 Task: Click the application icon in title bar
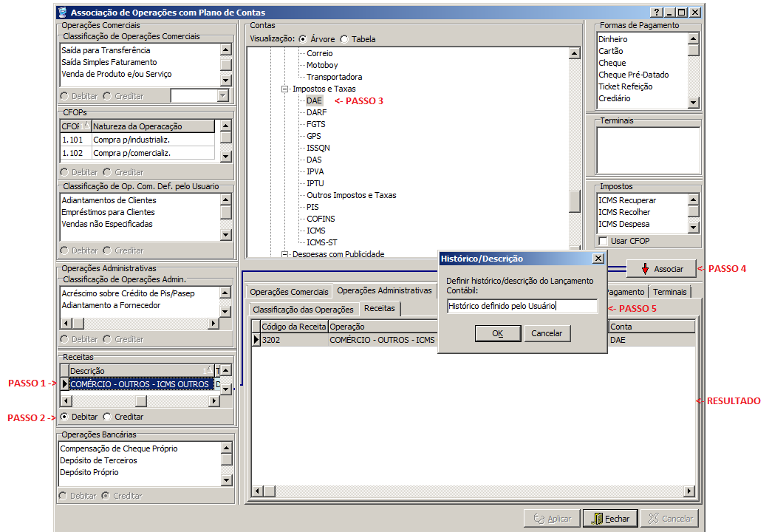point(62,13)
